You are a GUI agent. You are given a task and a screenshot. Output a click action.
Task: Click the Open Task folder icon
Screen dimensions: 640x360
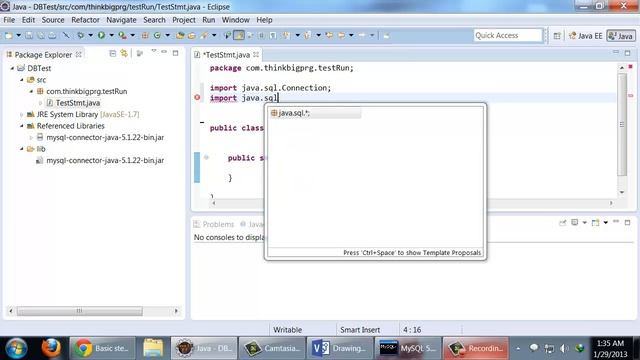pos(191,36)
